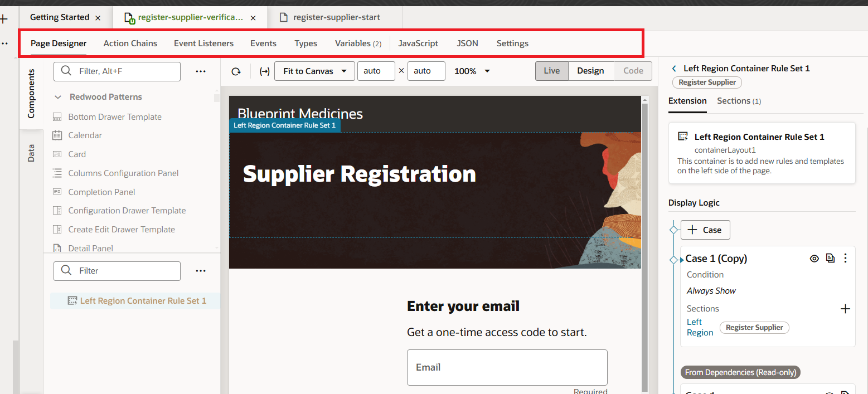Click the + Case button under Display Logic
The width and height of the screenshot is (868, 394).
pyautogui.click(x=705, y=229)
